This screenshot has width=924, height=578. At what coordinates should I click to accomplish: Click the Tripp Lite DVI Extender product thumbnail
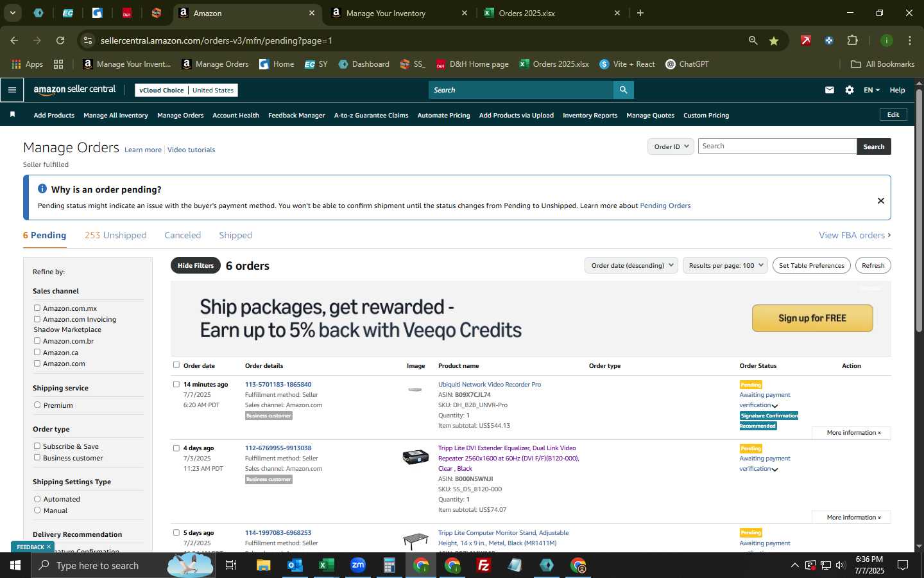(415, 457)
